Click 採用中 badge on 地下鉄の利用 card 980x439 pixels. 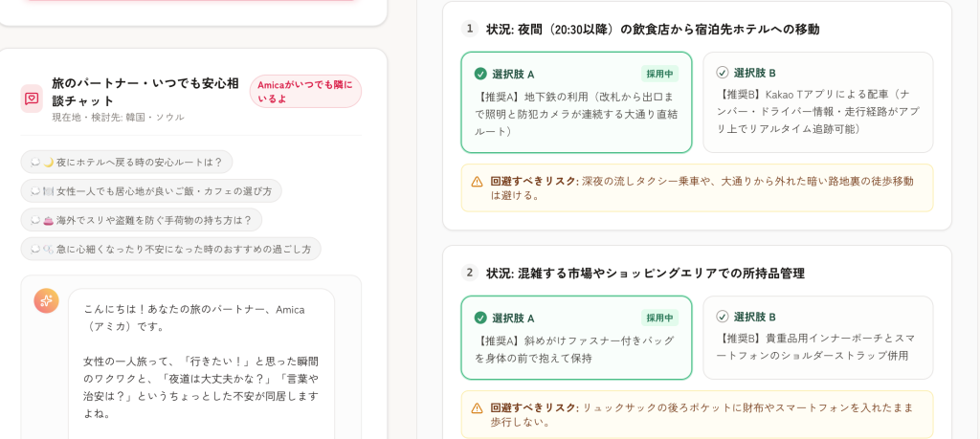pyautogui.click(x=659, y=74)
